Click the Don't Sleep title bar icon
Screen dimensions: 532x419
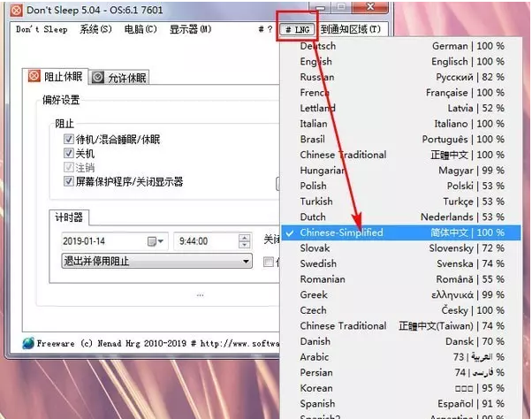[x=16, y=11]
